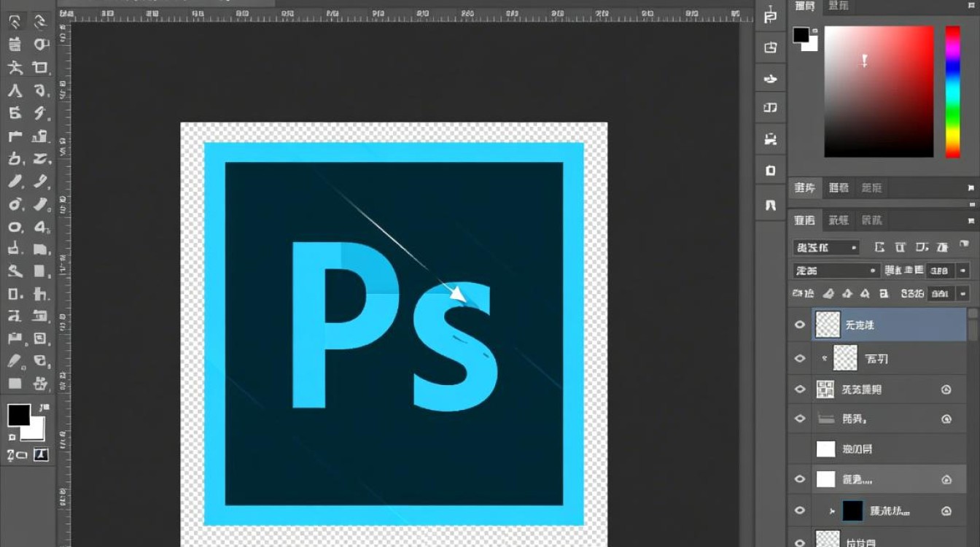
Task: Expand the arrow beside the black-thumbnail layer
Action: 832,511
